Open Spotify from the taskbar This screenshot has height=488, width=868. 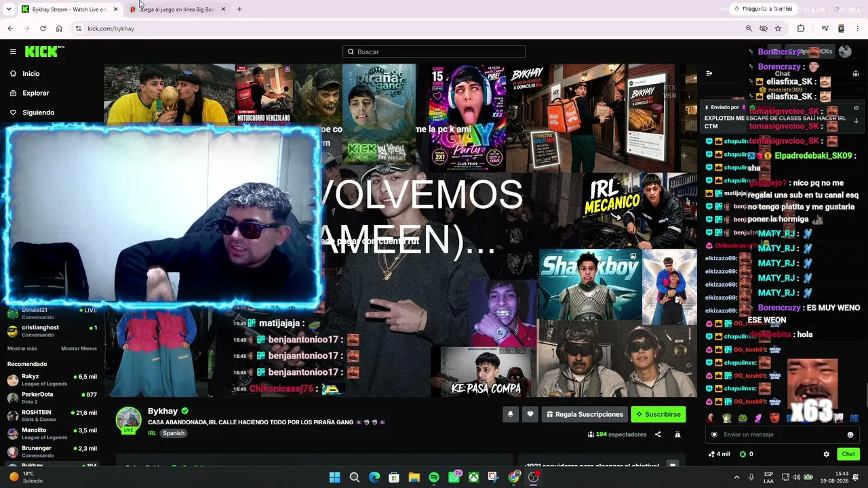click(x=434, y=477)
